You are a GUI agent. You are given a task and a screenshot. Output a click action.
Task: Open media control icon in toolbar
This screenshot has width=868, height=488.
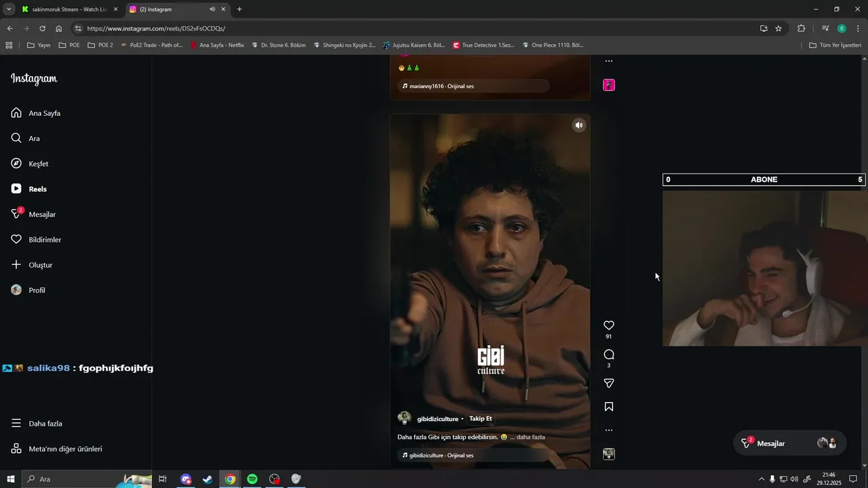click(825, 28)
